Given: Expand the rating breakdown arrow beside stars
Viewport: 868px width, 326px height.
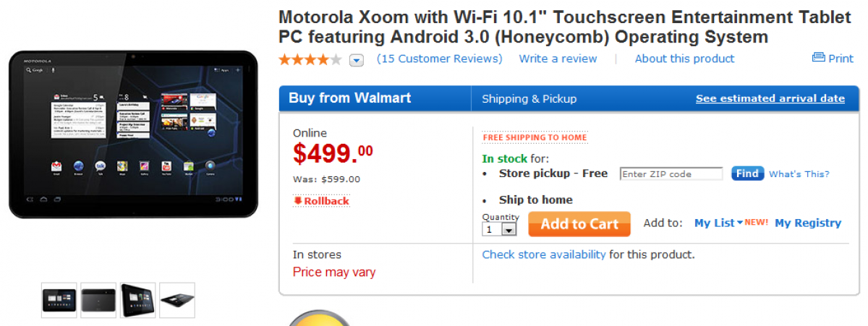Looking at the screenshot, I should coord(357,60).
